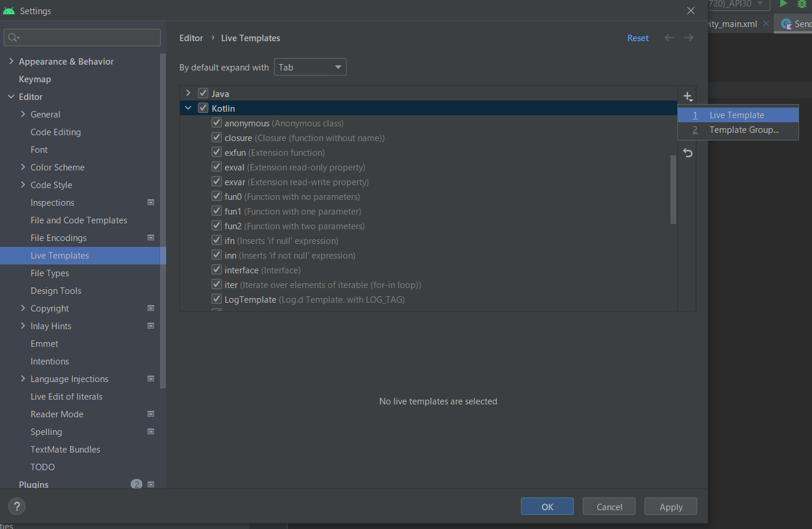Choose Template Group... from popup menu
Screen dimensions: 812x529
pos(738,130)
